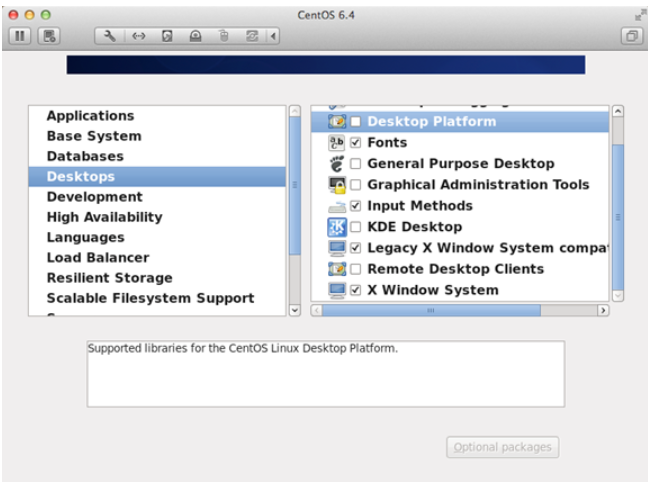The image size is (648, 482).
Task: Select the Desktops category
Action: 157,177
